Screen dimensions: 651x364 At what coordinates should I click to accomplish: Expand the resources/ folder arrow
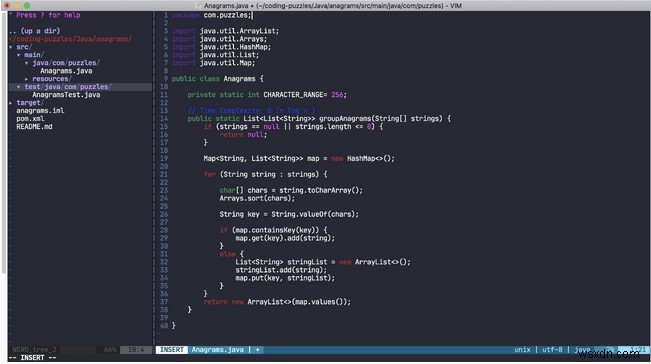point(27,79)
